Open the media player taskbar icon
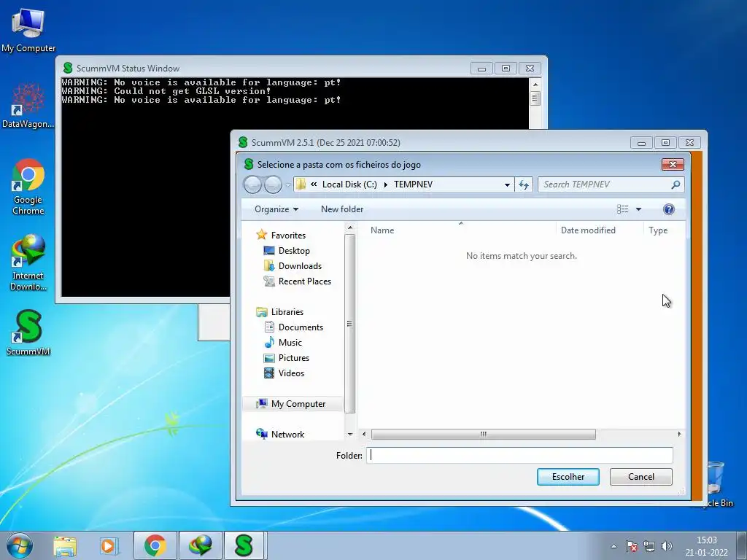 [109, 545]
